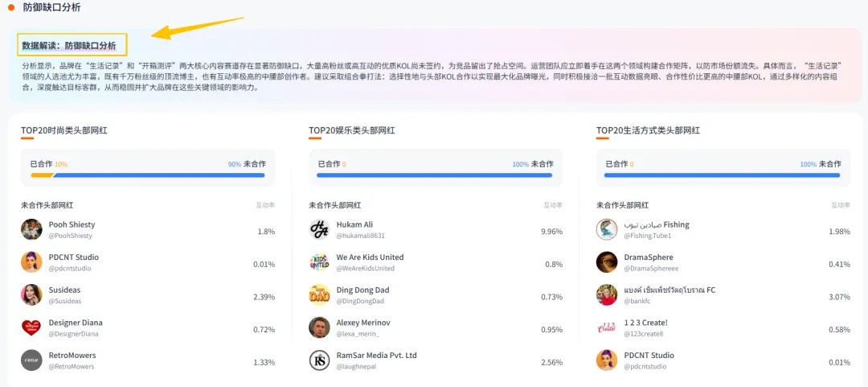The image size is (868, 387).
Task: Click Susideas channel name
Action: [65, 290]
